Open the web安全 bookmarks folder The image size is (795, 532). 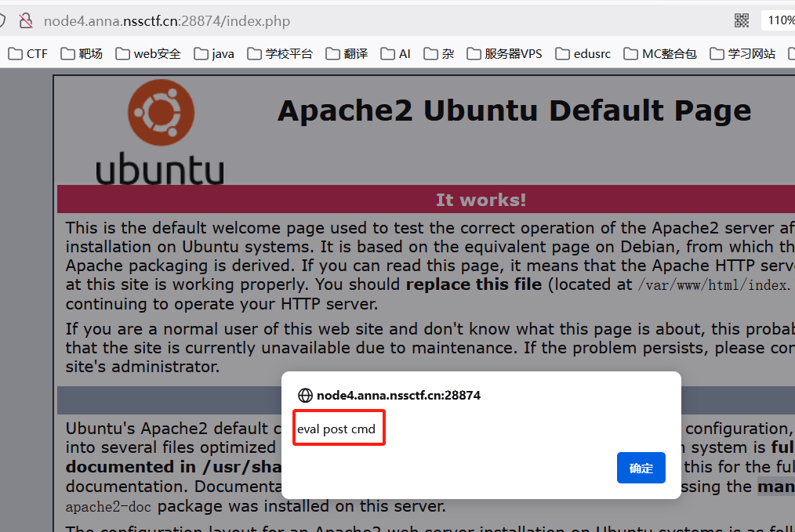(148, 54)
